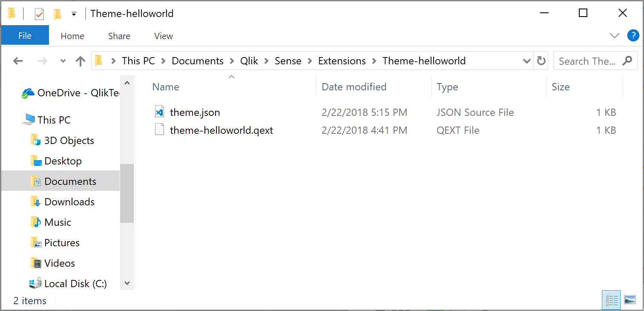Open the File ribbon tab

25,36
